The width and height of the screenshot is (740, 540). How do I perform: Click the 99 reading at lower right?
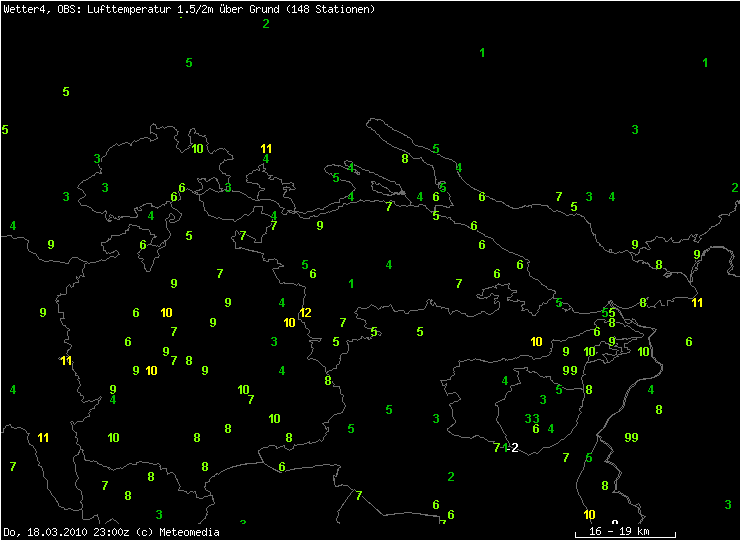tap(631, 437)
